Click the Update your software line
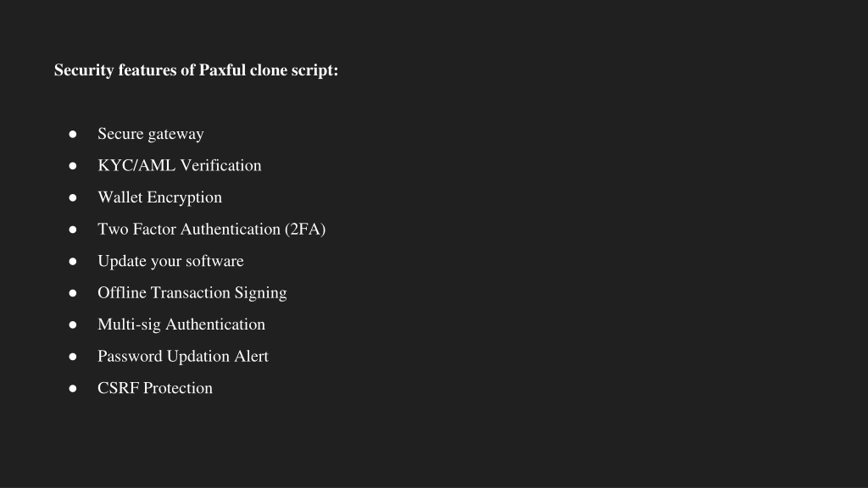 point(170,261)
